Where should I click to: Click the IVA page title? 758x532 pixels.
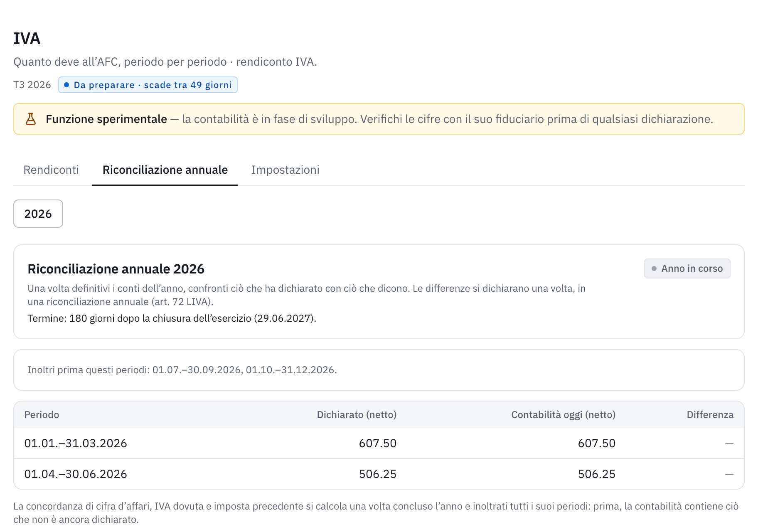(x=27, y=39)
